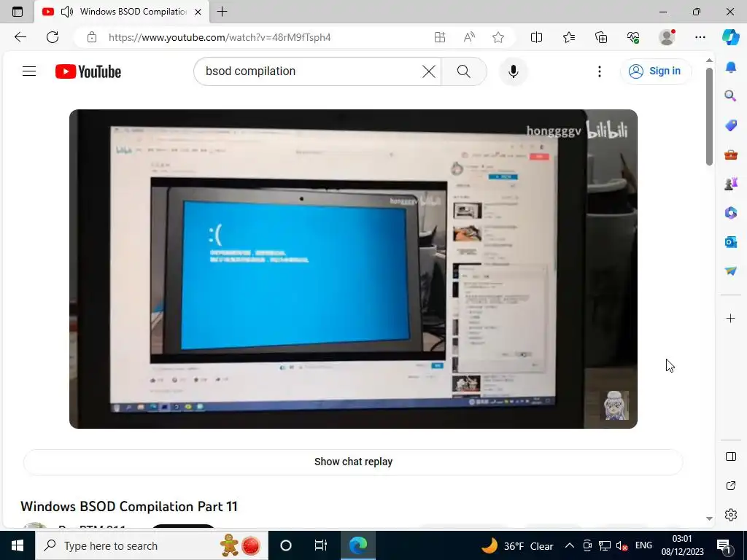Screen dimensions: 747x560
Task: Open Task View on taskbar
Action: 321,545
